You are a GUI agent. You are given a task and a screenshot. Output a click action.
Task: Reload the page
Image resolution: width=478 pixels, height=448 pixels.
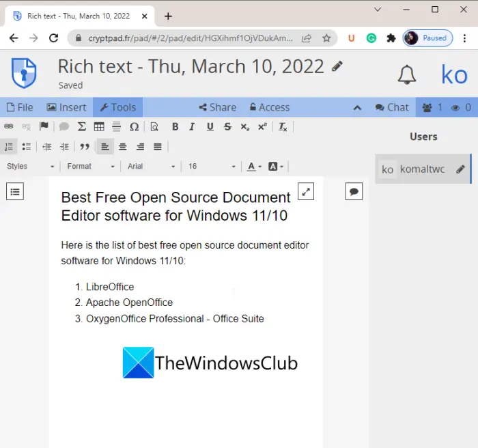[x=54, y=38]
